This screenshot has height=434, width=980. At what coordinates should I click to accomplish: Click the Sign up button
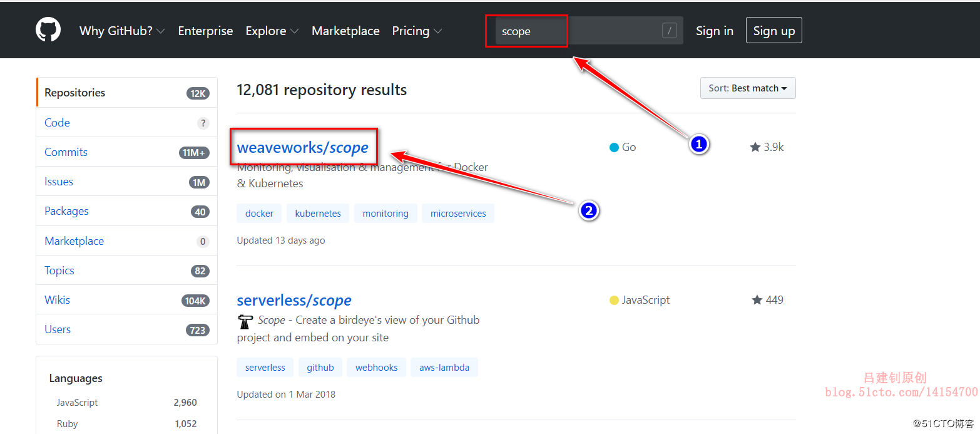tap(774, 31)
